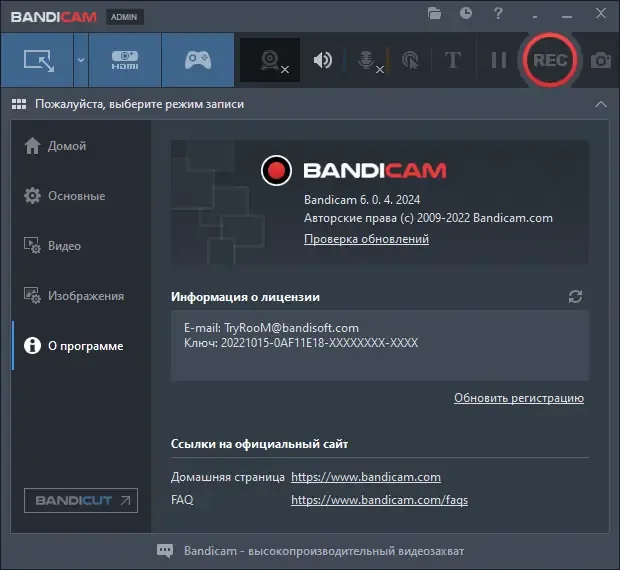This screenshot has height=570, width=620.
Task: Minimize the Bandicam window
Action: tap(567, 16)
